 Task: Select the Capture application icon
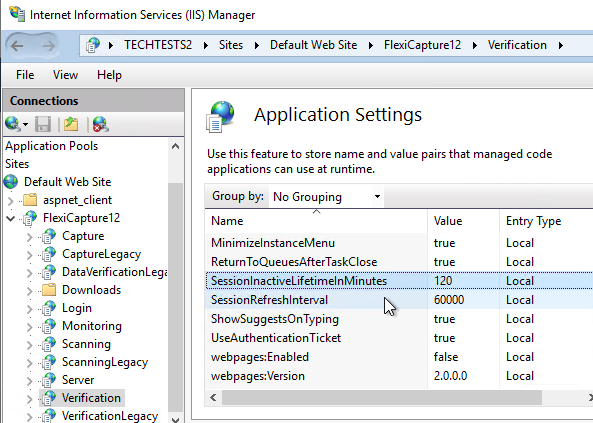tap(49, 236)
